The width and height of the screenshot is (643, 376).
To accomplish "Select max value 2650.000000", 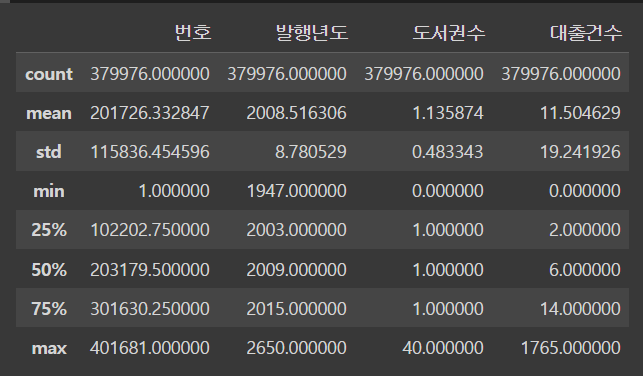I will point(296,348).
